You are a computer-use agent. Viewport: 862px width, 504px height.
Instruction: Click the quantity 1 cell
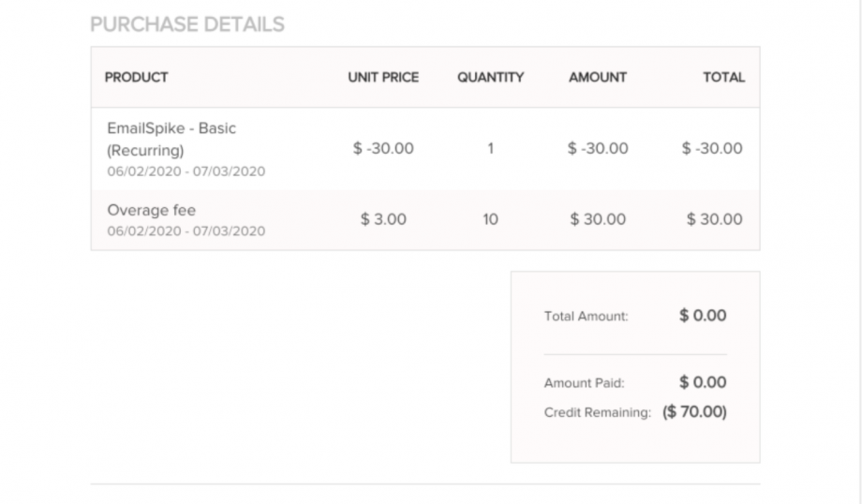pyautogui.click(x=490, y=149)
